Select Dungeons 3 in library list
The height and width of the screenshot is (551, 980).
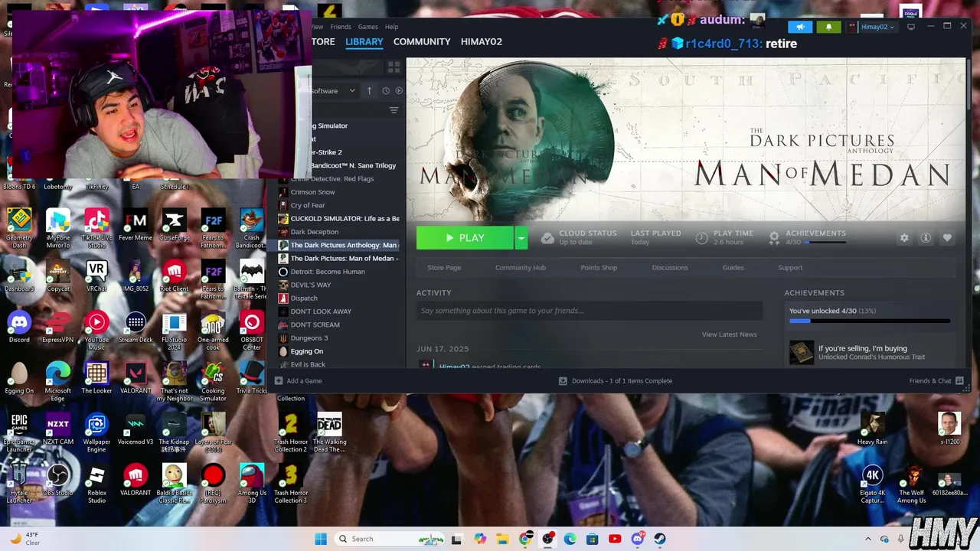[309, 337]
